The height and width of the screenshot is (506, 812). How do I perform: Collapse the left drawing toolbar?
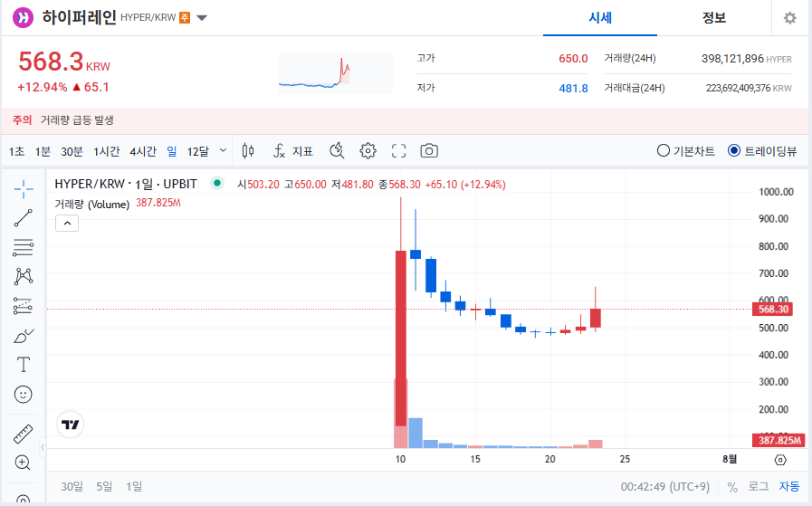(43, 447)
